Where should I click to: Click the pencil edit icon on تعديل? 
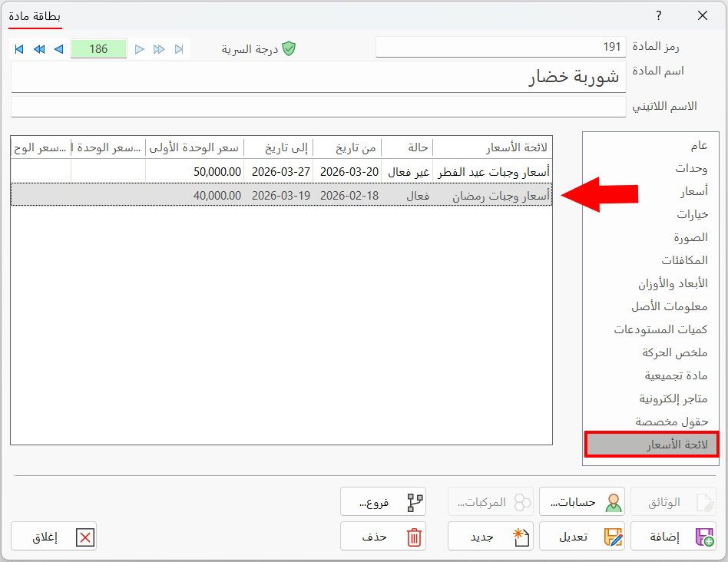tap(613, 537)
